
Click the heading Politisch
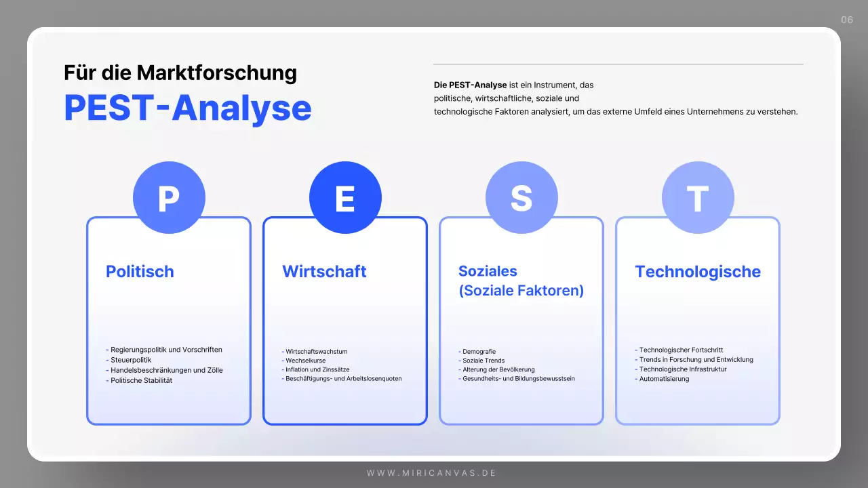(x=140, y=271)
